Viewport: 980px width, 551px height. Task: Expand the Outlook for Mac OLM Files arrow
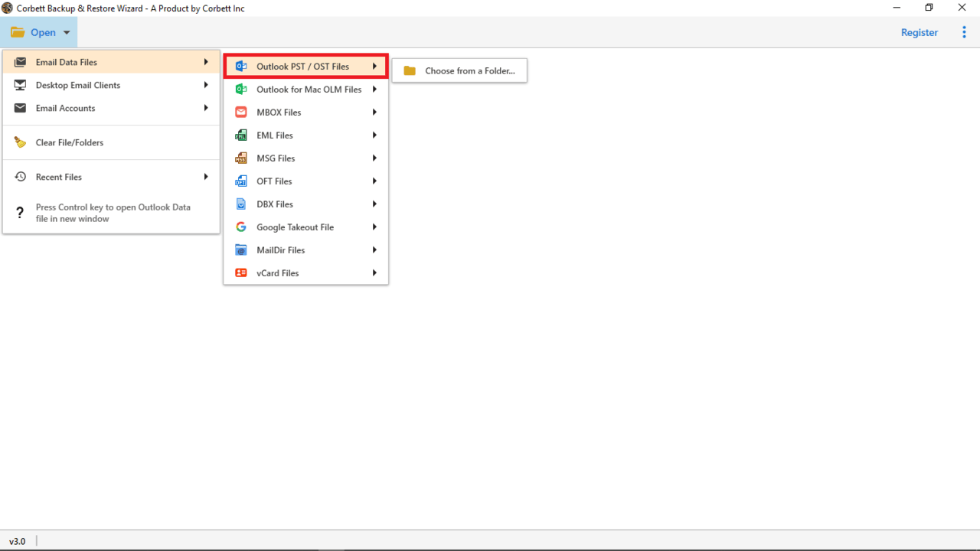374,90
